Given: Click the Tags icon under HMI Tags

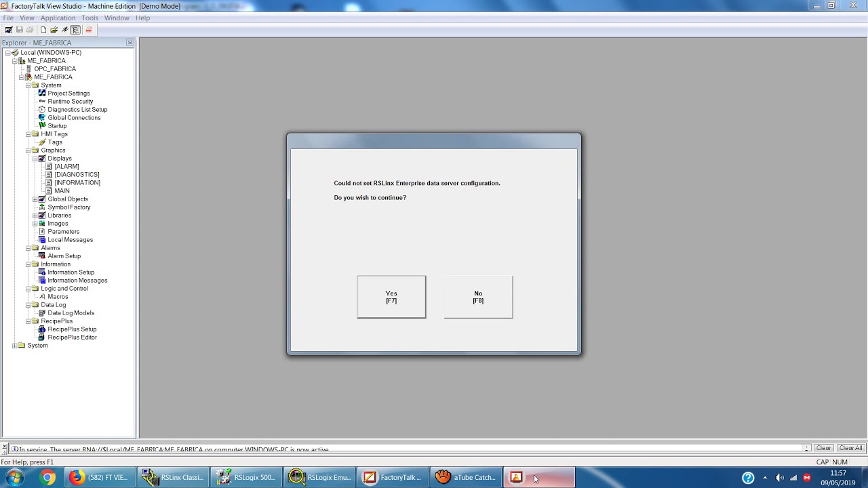Looking at the screenshot, I should [42, 142].
